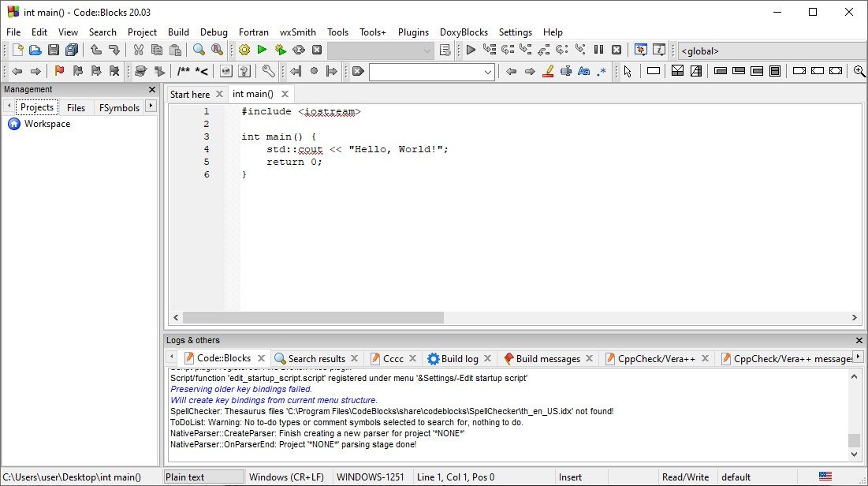Abort the build process
This screenshot has width=868, height=486.
click(x=317, y=50)
